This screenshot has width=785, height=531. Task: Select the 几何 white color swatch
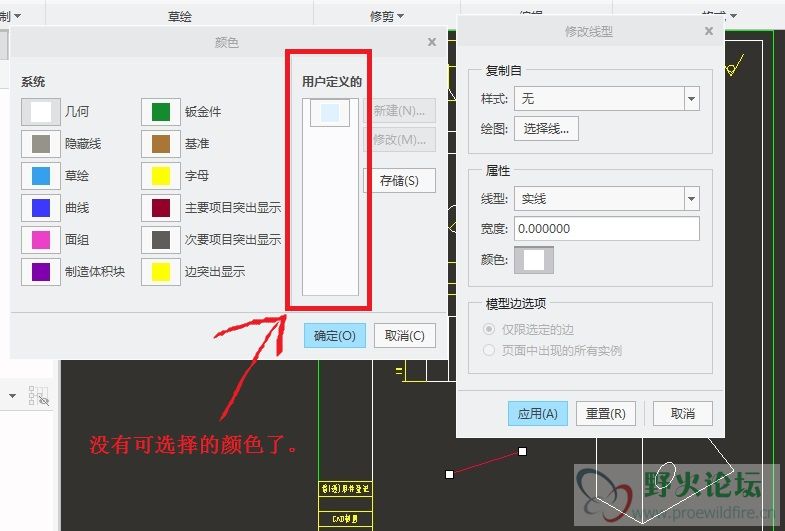pyautogui.click(x=41, y=112)
